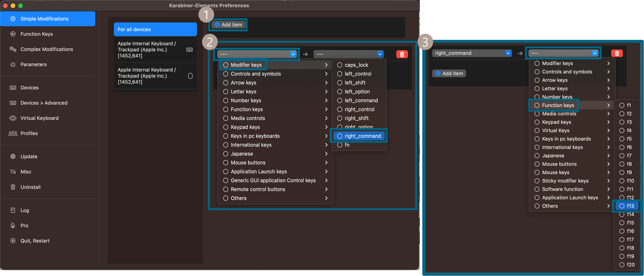644x276 pixels.
Task: Open the to-key dropdown beside right_command
Action: tap(563, 53)
